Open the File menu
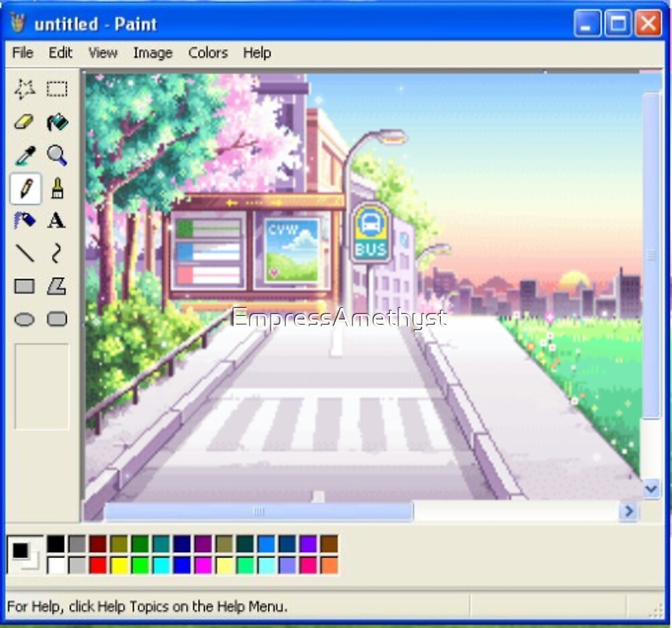The width and height of the screenshot is (672, 628). click(23, 52)
